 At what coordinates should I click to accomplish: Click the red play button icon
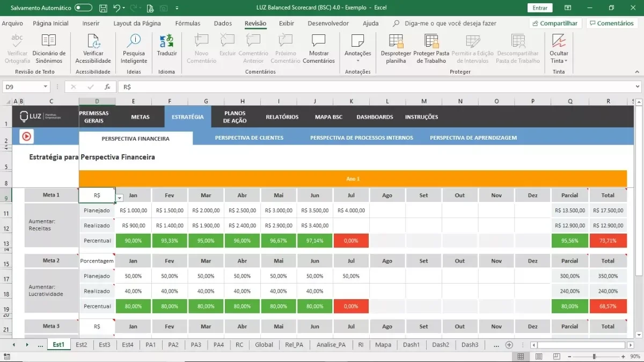(26, 136)
